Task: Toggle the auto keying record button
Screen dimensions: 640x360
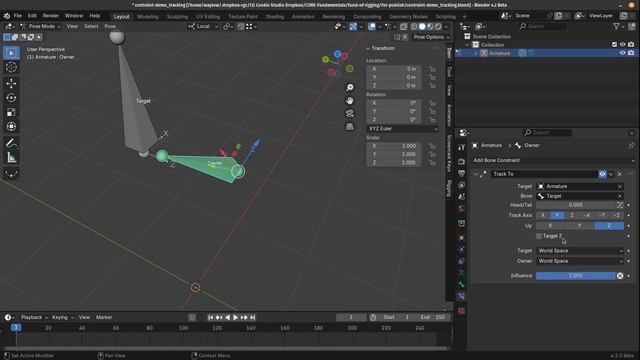Action: [x=192, y=317]
